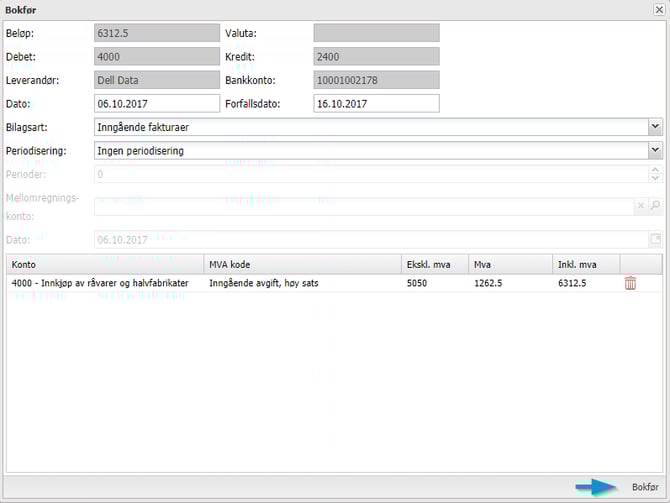Click the search icon for Mellomregningskonto
670x503 pixels.
[x=655, y=206]
